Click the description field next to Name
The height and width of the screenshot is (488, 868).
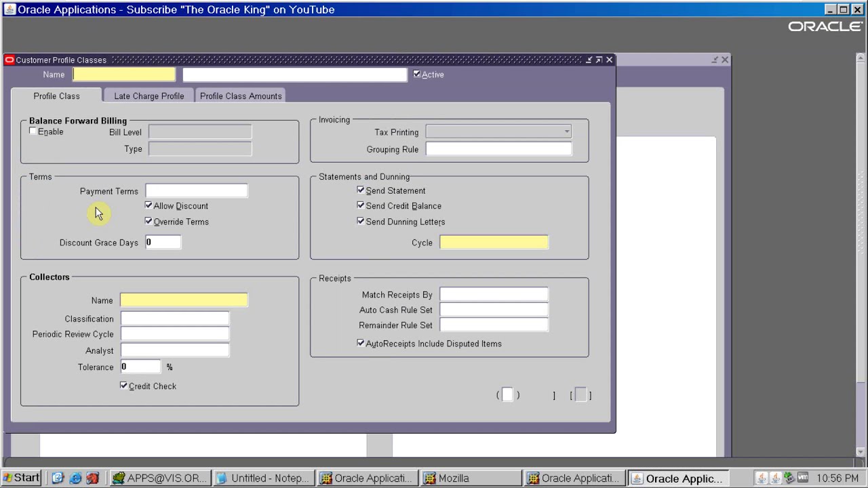tap(295, 75)
